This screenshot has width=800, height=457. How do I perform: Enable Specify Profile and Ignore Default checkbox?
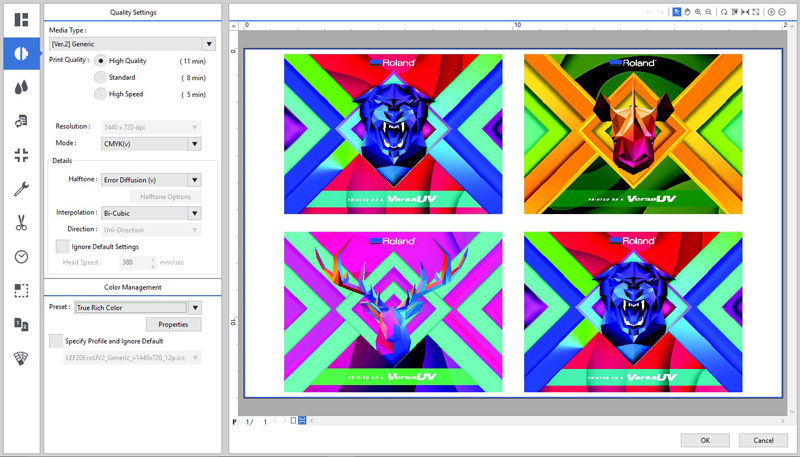pos(56,341)
